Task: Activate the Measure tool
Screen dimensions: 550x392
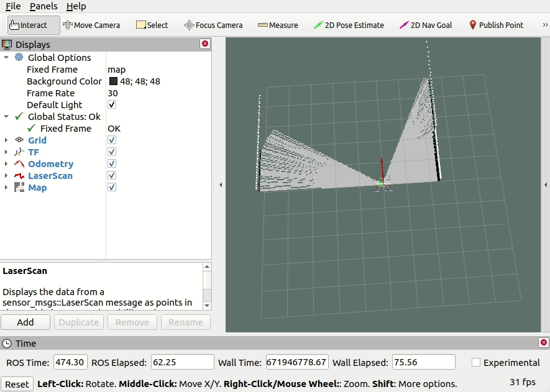Action: [x=278, y=25]
